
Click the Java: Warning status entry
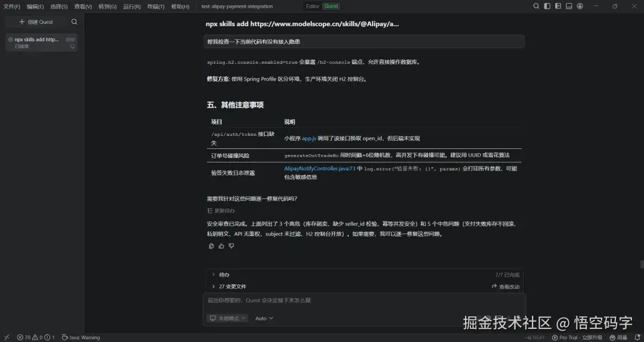click(x=81, y=337)
